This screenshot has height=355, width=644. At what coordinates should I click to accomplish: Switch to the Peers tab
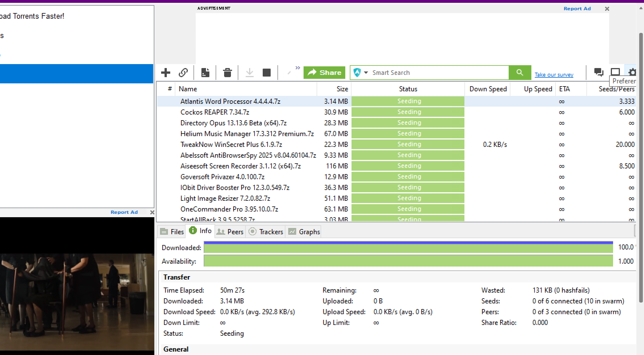(230, 232)
